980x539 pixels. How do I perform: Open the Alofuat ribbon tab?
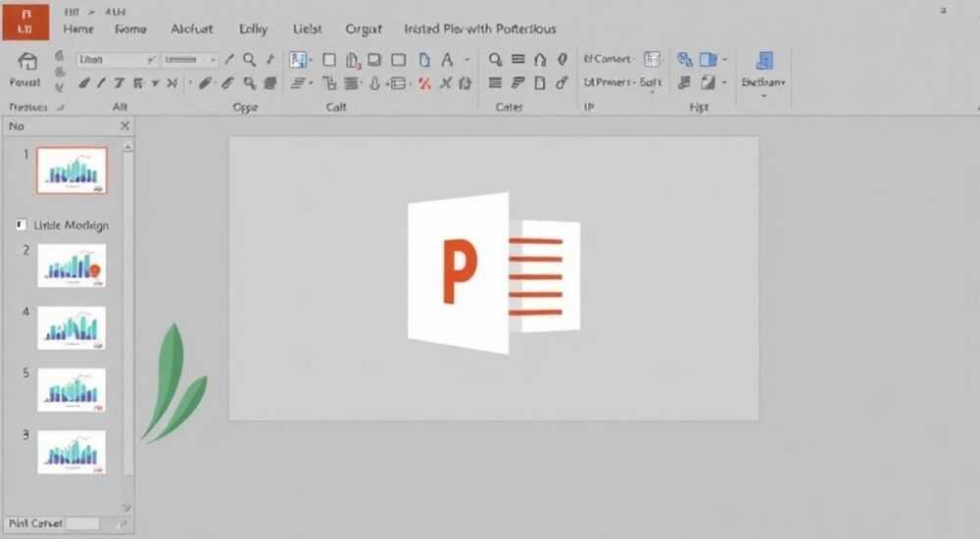(x=192, y=28)
